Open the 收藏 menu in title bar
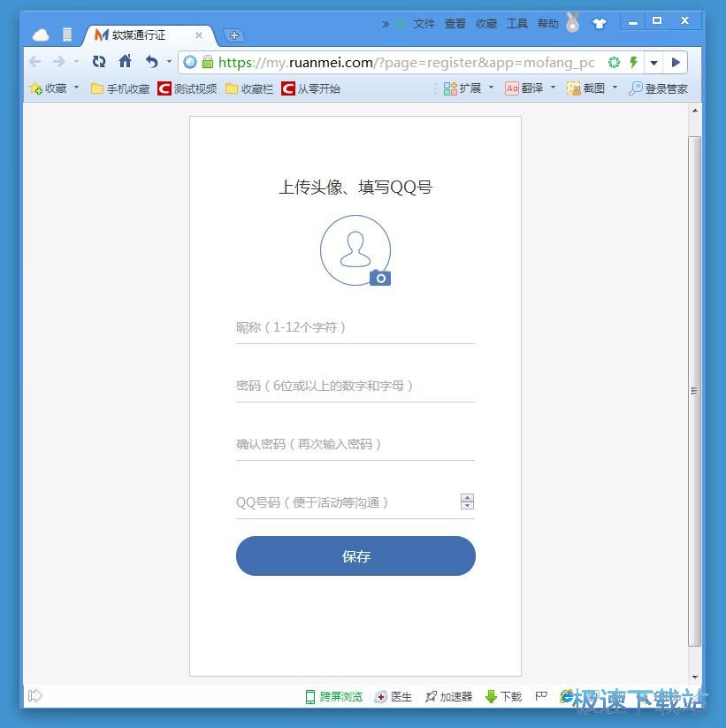The image size is (726, 728). coord(486,24)
